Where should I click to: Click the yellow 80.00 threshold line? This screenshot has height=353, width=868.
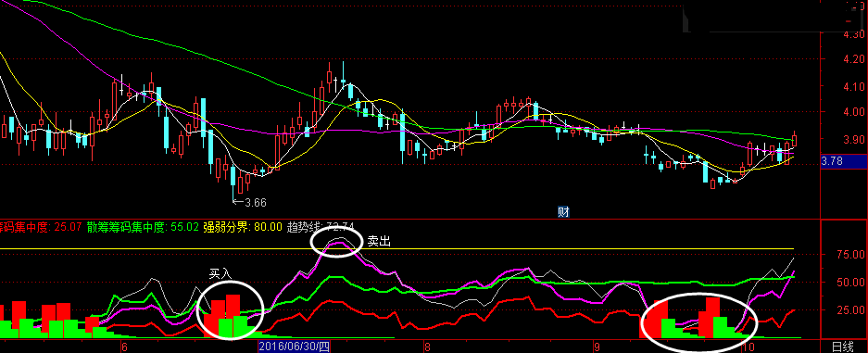tap(409, 249)
